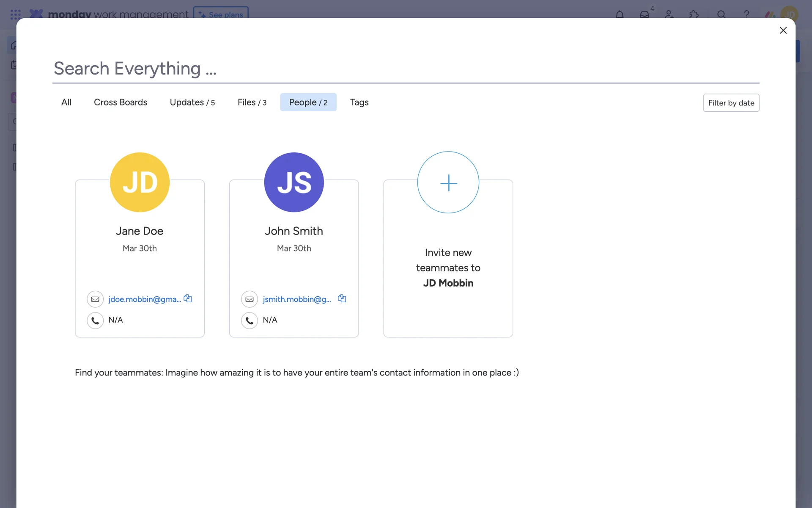Viewport: 812px width, 508px height.
Task: Click phone icon on Jane Doe's card
Action: pos(95,320)
